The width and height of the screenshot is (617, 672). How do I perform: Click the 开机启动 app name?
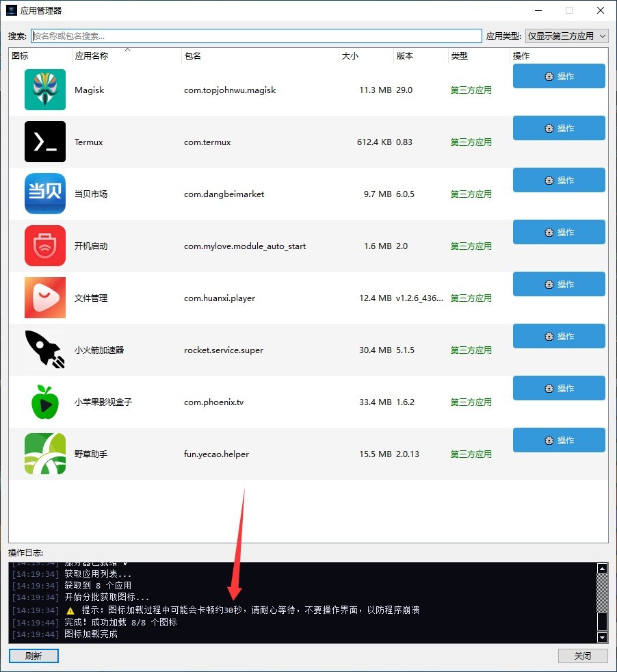[91, 246]
